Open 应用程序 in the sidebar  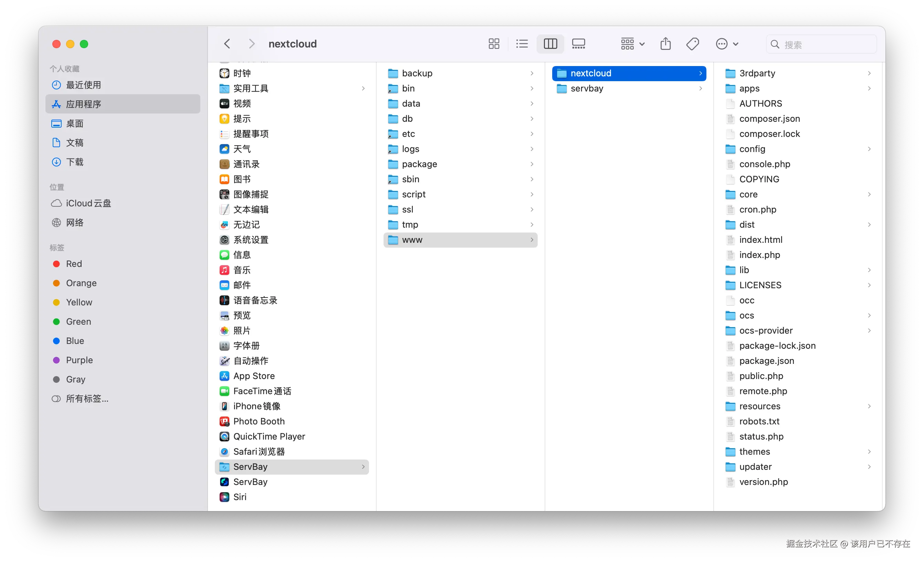[x=84, y=104]
